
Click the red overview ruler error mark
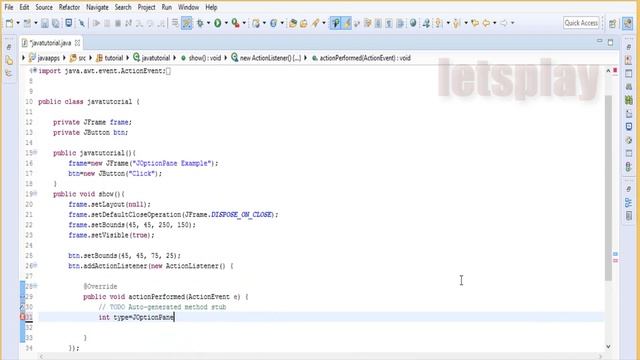point(615,71)
